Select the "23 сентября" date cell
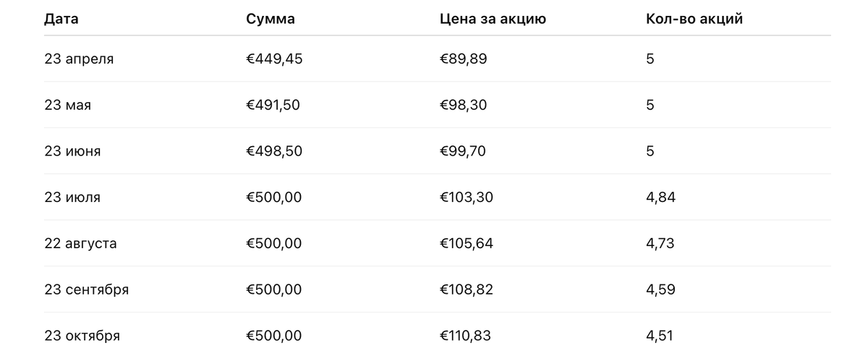Viewport: 868px width, 364px height. pos(87,290)
